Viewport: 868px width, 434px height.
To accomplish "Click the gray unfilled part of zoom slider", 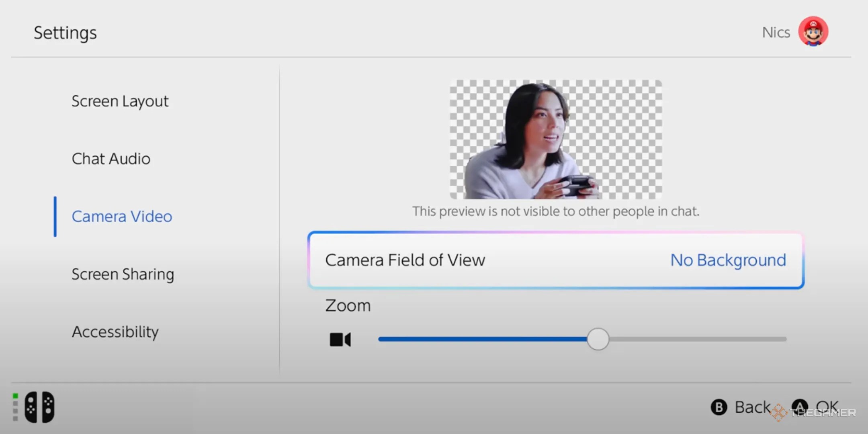I will 697,339.
